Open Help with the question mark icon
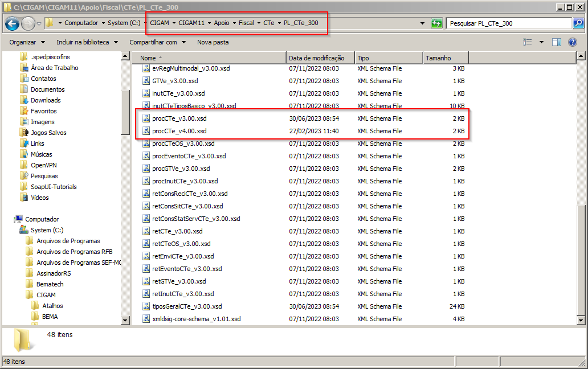 click(x=573, y=42)
